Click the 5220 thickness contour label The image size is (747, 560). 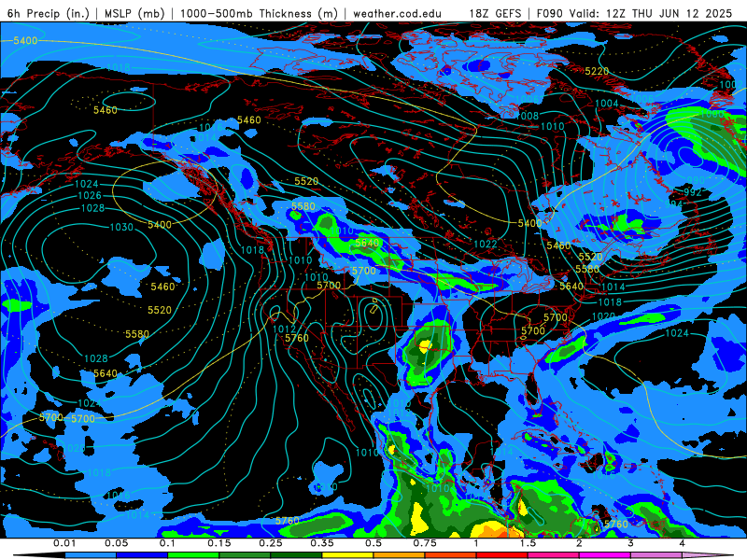click(597, 72)
